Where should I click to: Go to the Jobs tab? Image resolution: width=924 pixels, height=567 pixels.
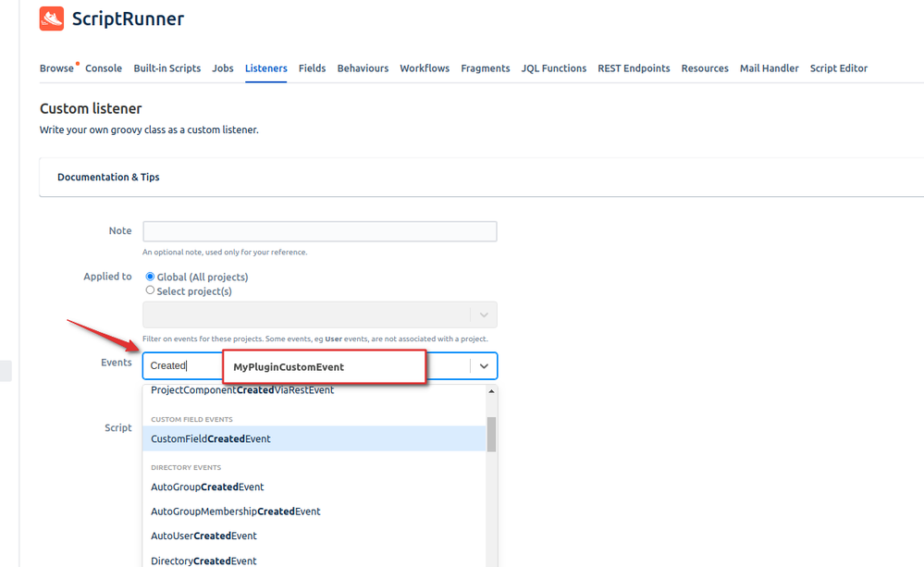click(x=223, y=68)
